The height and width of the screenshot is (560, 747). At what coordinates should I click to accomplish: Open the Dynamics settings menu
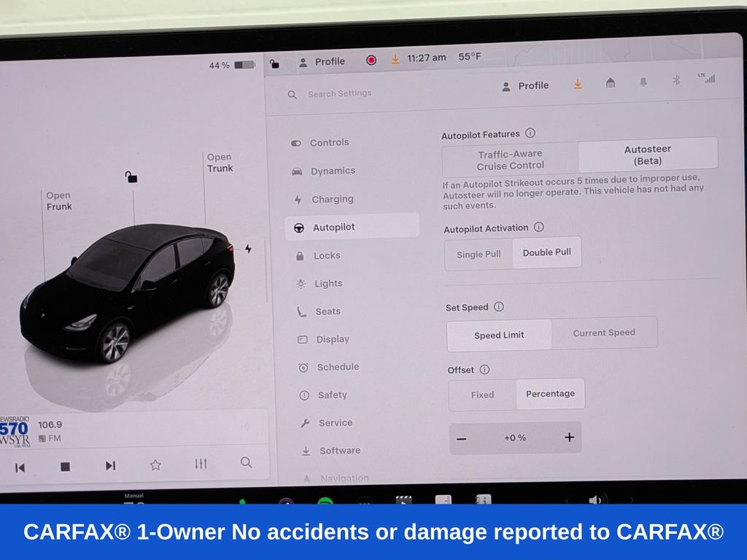pos(332,171)
